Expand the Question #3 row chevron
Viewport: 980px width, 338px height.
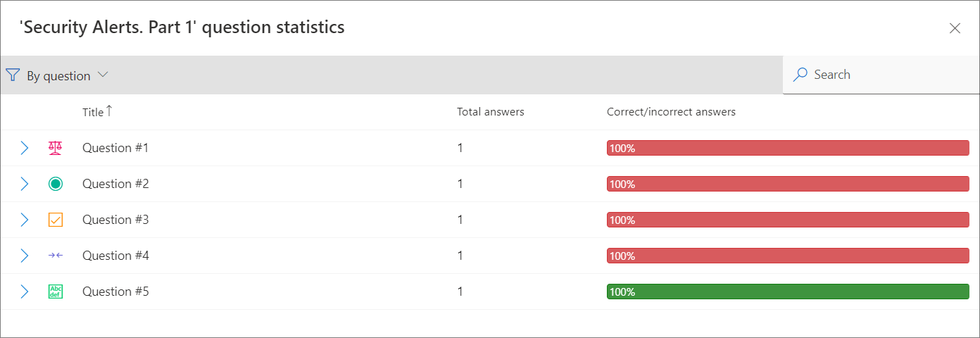(24, 220)
